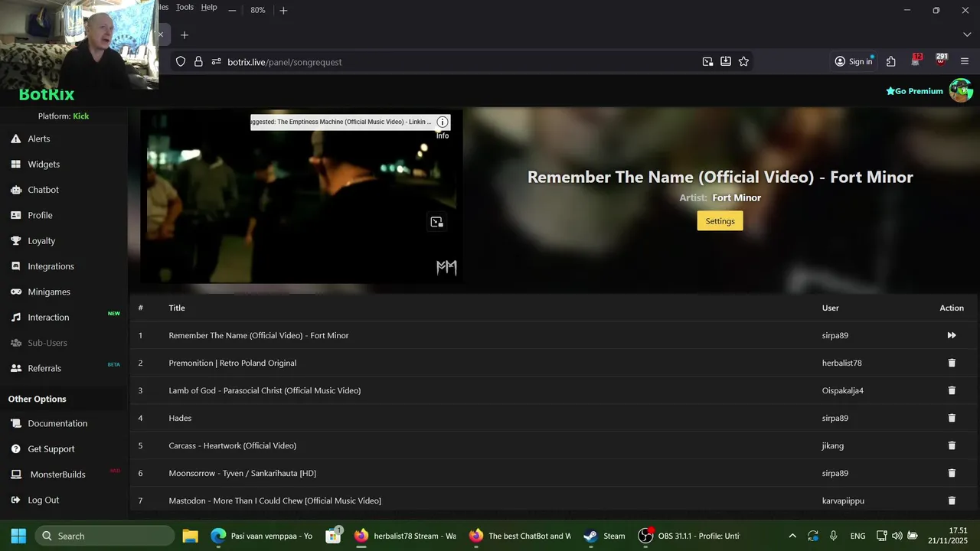
Task: Expand the list all tabs chevron
Action: pos(966,35)
